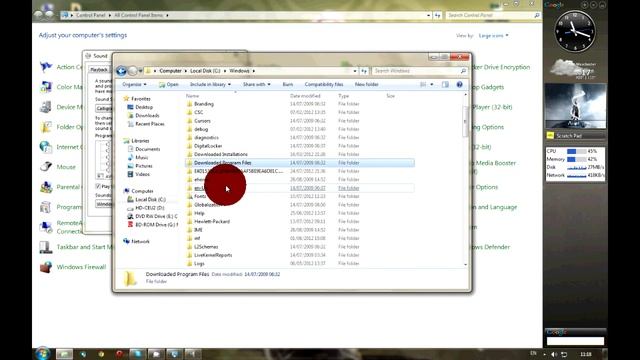
Task: Open recent pages arrow beside Forward button
Action: (140, 71)
